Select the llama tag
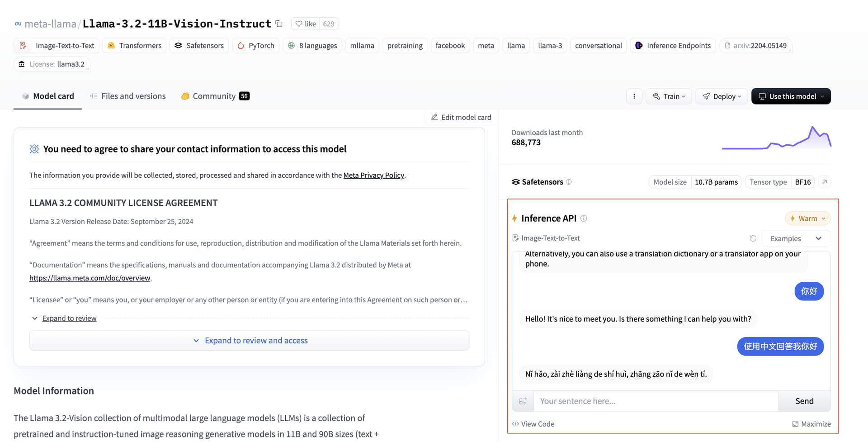868x442 pixels. click(x=516, y=45)
